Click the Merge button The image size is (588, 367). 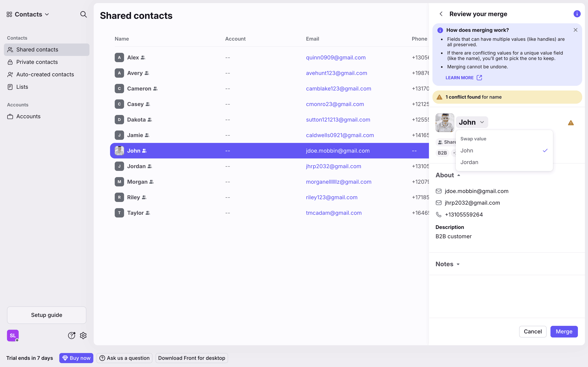[x=564, y=332]
